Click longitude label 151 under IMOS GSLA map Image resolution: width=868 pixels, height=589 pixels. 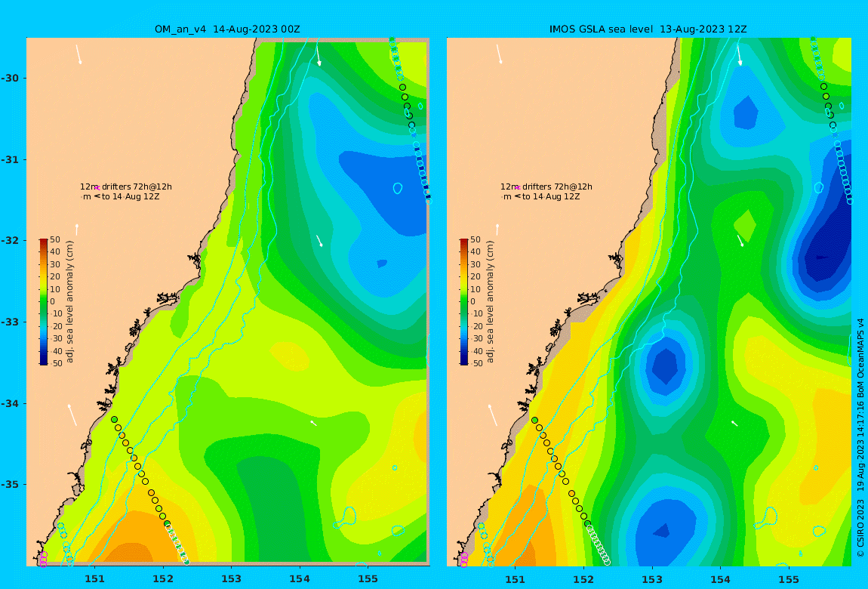[x=516, y=579]
